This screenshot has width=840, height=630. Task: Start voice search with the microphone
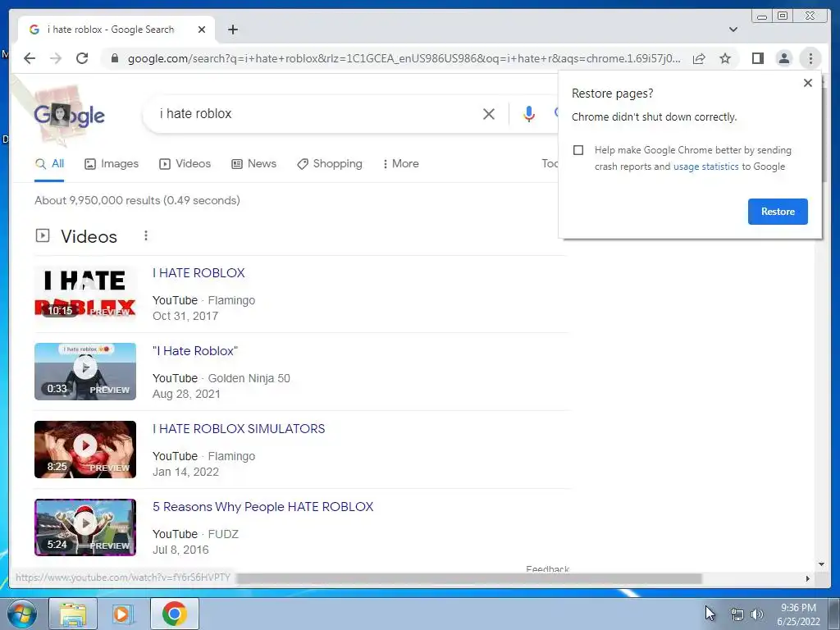tap(529, 113)
